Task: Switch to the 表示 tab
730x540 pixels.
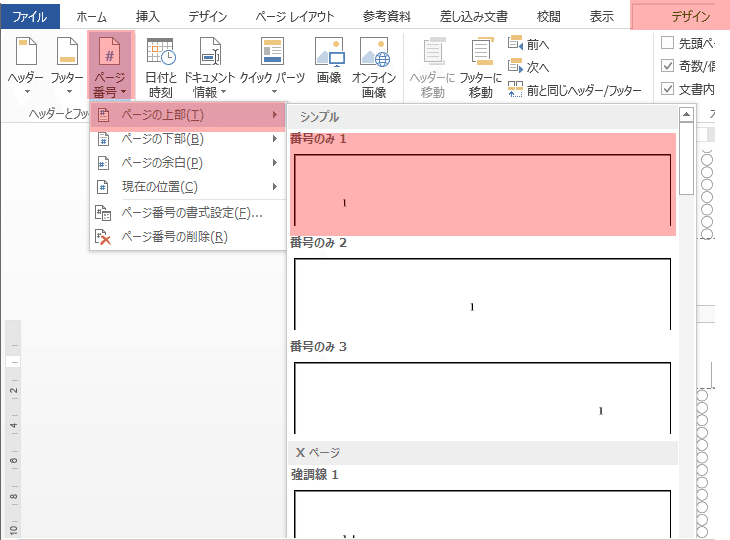Action: [x=602, y=17]
